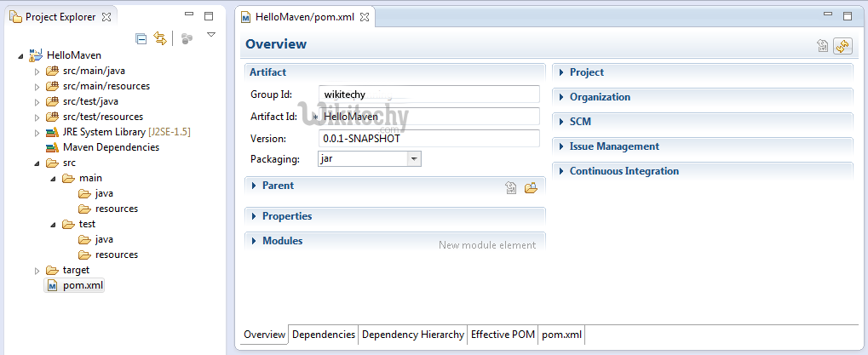868x355 pixels.
Task: Close the HelloMaven/pom.xml editor tab
Action: tap(365, 16)
